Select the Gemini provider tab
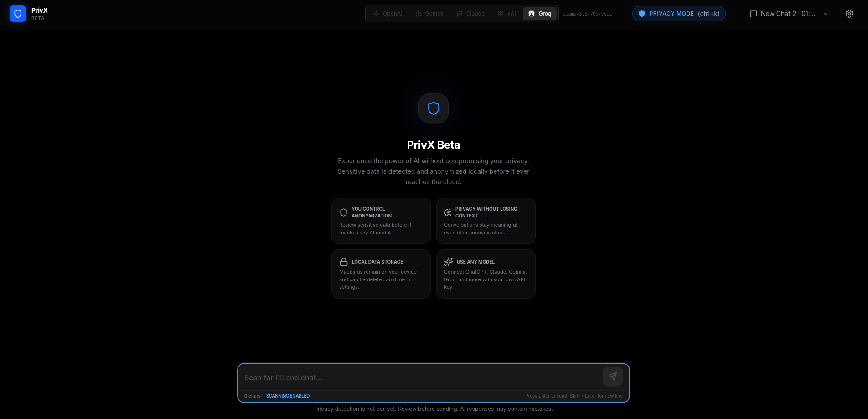 (x=429, y=14)
